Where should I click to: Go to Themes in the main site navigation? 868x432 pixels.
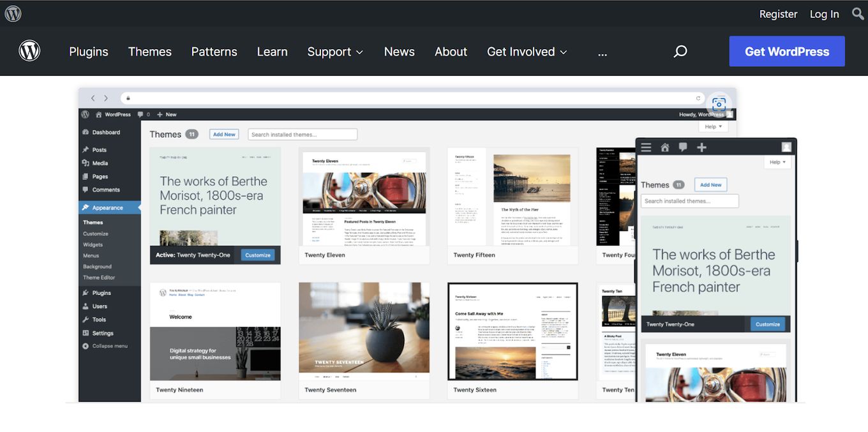(150, 52)
